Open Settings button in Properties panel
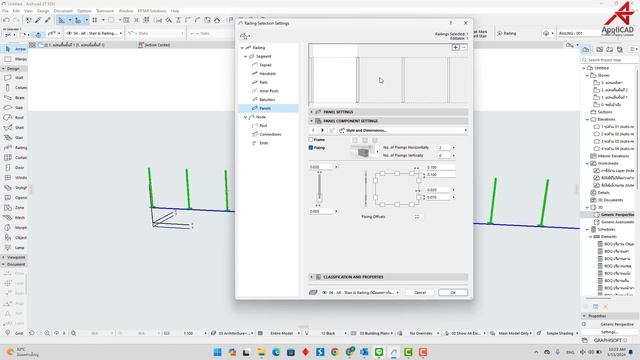The image size is (640, 360). pos(609,332)
